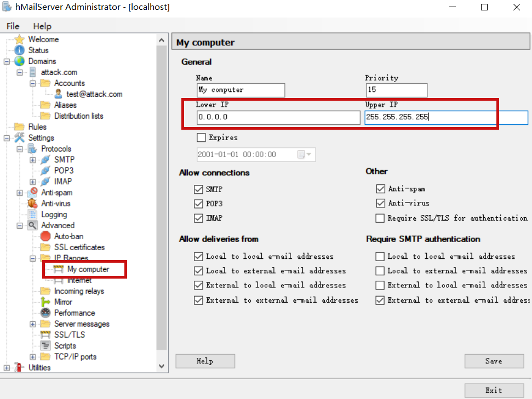This screenshot has height=399, width=532.
Task: Uncheck SMTP under Allow connections
Action: tap(198, 189)
